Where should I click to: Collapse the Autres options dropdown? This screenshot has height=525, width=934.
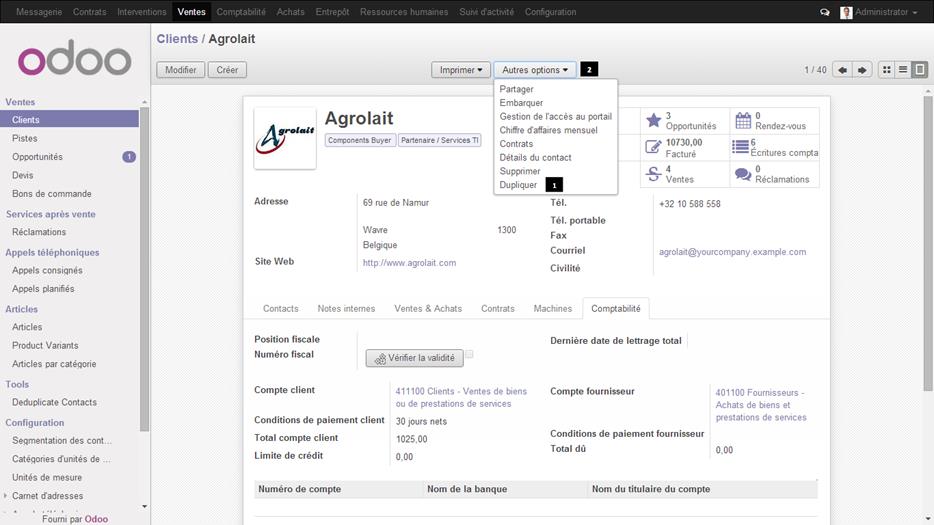pyautogui.click(x=534, y=70)
